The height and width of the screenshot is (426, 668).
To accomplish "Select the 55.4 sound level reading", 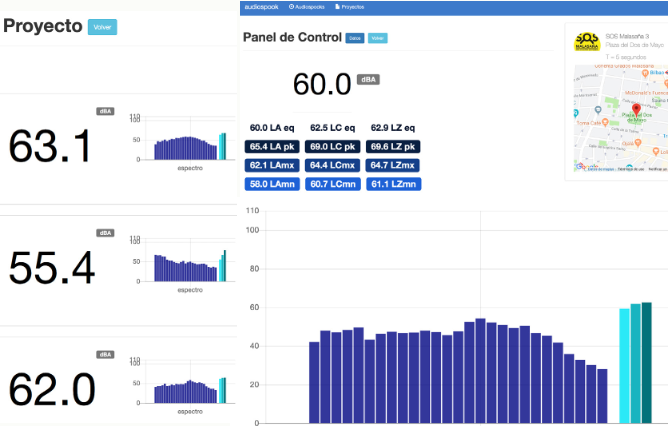I will click(52, 268).
